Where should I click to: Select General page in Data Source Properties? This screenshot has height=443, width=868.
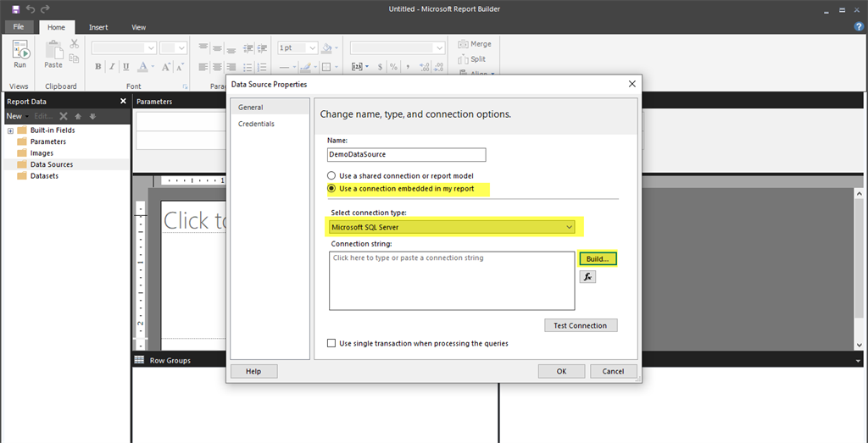tap(270, 108)
